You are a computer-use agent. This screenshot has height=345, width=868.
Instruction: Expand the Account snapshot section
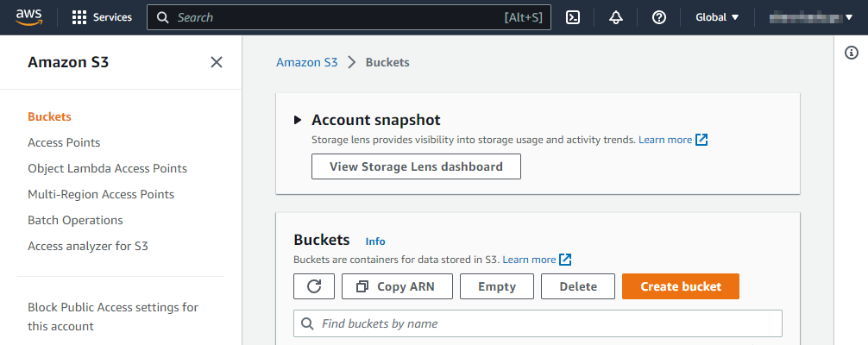click(x=298, y=120)
